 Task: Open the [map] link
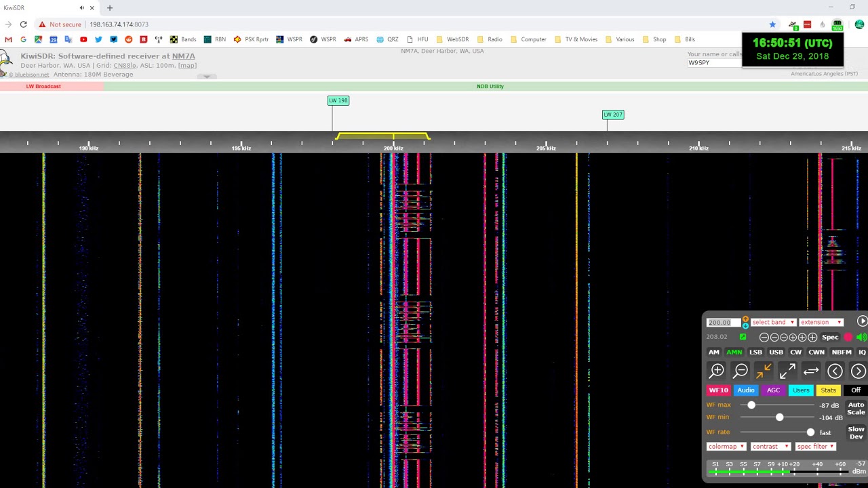[187, 65]
